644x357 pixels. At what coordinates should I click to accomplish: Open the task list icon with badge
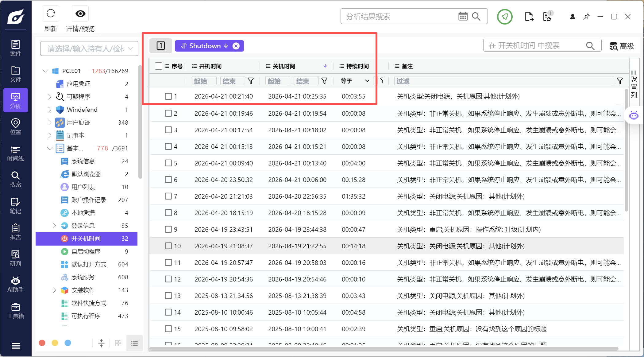point(547,16)
